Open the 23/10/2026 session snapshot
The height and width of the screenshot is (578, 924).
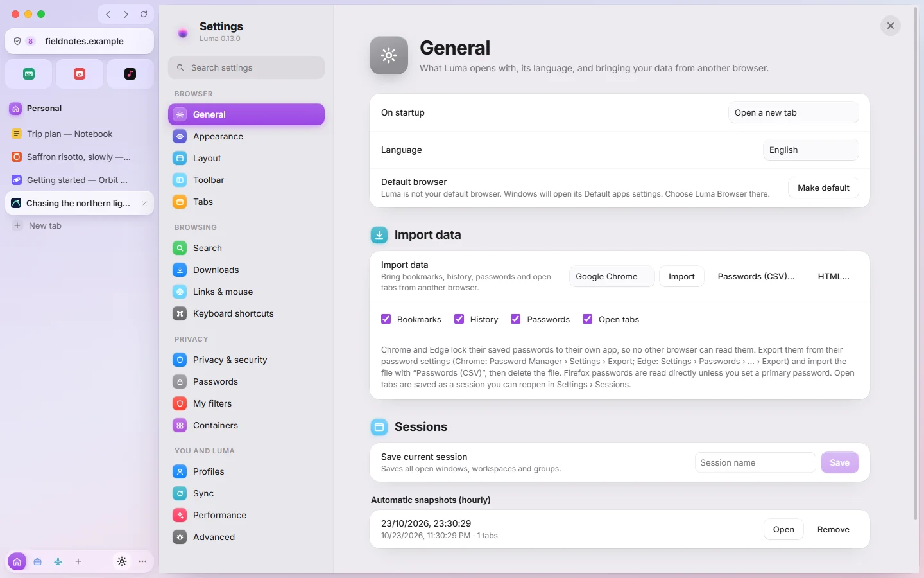click(783, 529)
